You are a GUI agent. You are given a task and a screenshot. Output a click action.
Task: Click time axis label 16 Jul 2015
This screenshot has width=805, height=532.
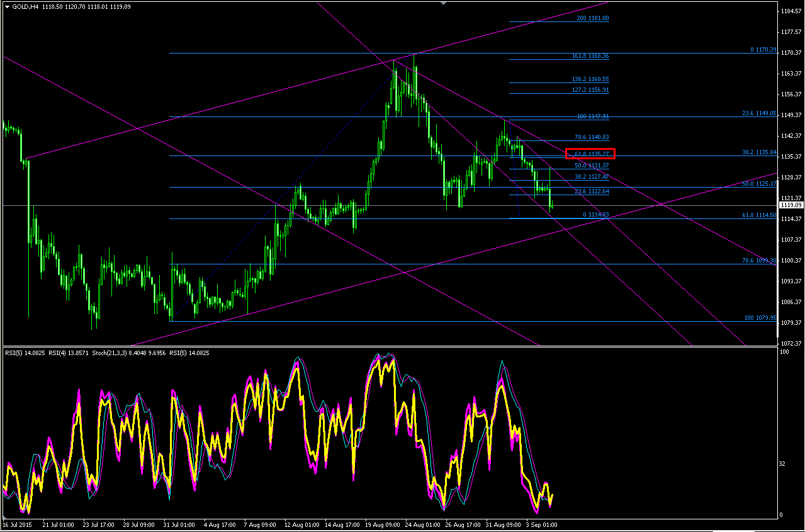(16, 524)
